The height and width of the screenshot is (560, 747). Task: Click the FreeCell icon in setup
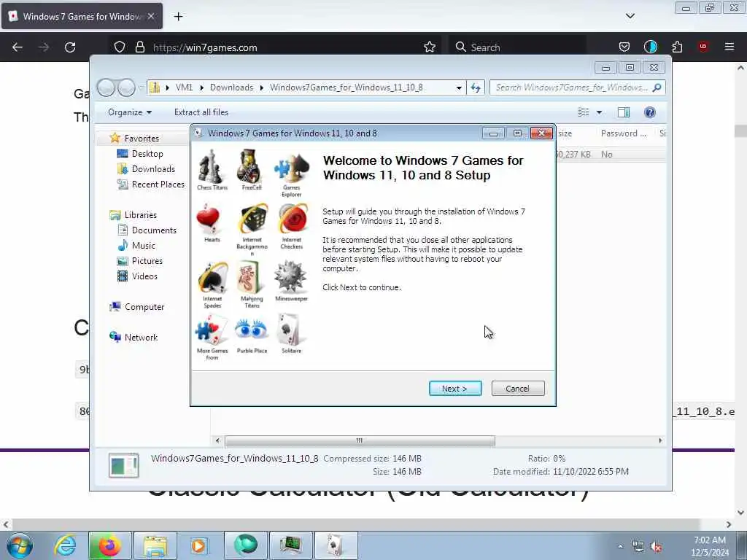point(250,166)
